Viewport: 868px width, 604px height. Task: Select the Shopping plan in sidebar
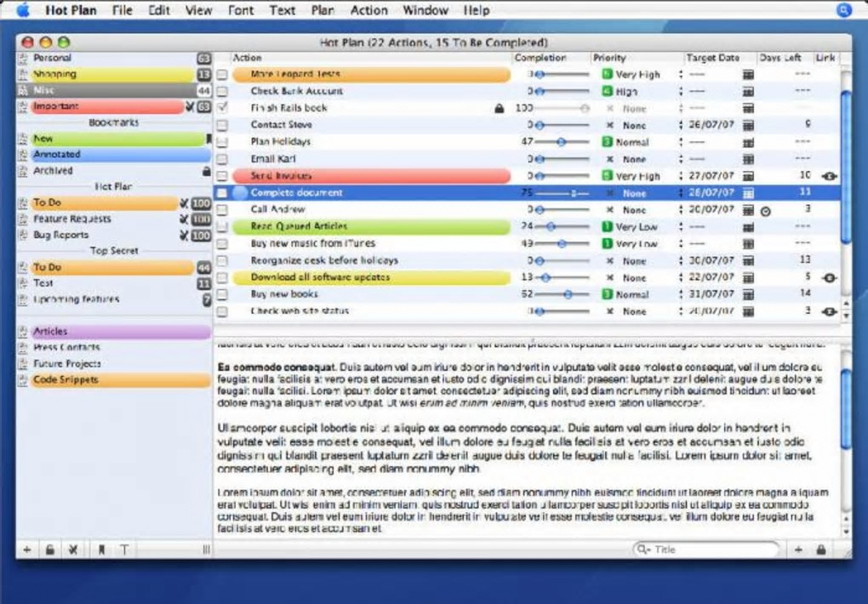tap(113, 74)
